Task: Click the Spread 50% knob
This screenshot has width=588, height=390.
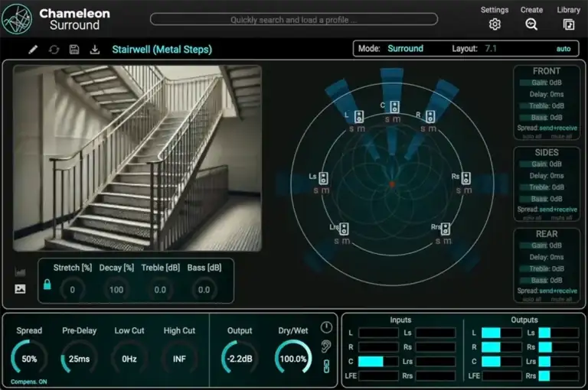Action: 29,359
